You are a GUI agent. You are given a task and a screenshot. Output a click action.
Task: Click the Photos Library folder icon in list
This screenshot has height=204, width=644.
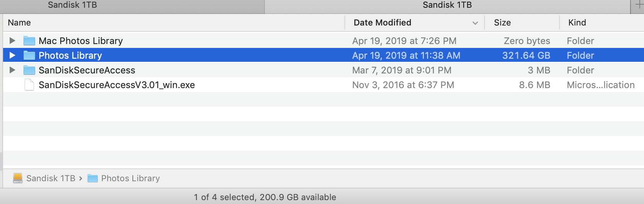coord(29,56)
